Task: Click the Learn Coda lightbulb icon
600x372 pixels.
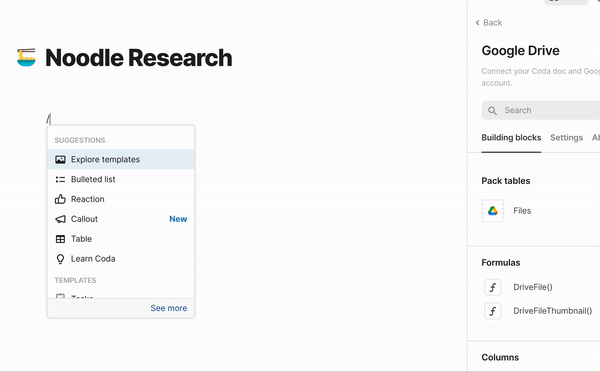Action: (60, 259)
